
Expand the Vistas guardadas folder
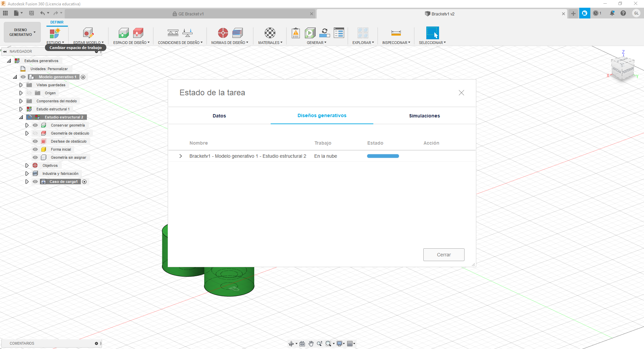21,85
